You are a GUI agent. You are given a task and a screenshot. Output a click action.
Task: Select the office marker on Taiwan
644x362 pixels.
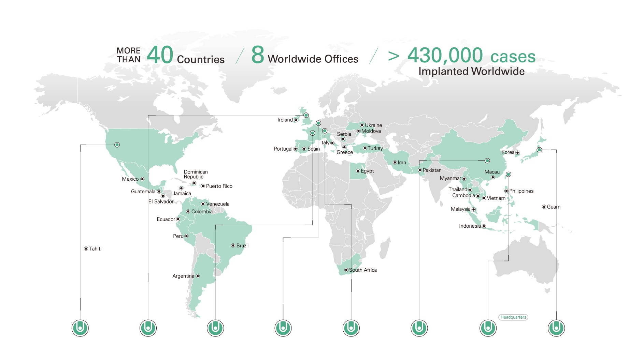pos(508,174)
